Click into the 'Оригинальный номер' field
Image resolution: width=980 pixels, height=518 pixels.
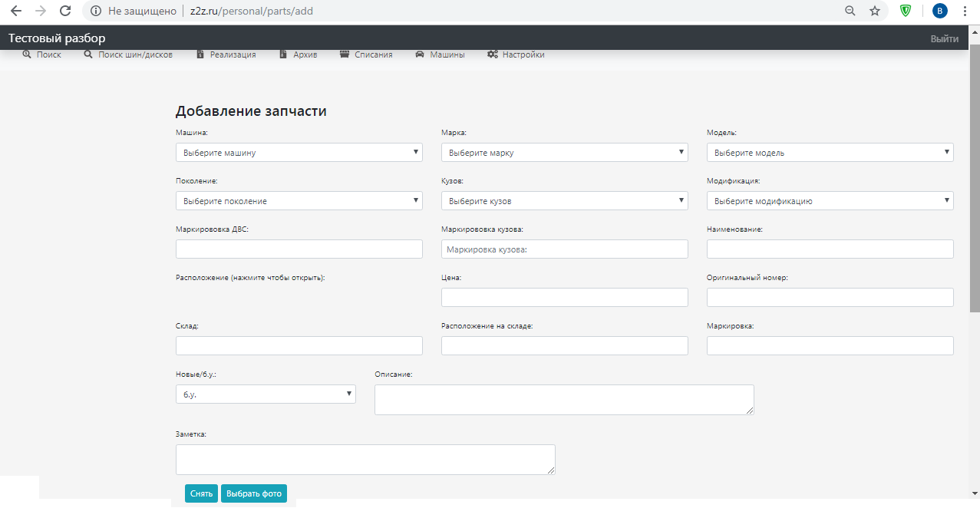830,297
